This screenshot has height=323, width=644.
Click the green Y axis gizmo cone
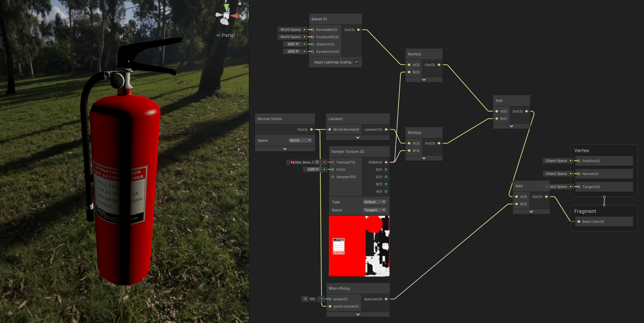(227, 7)
